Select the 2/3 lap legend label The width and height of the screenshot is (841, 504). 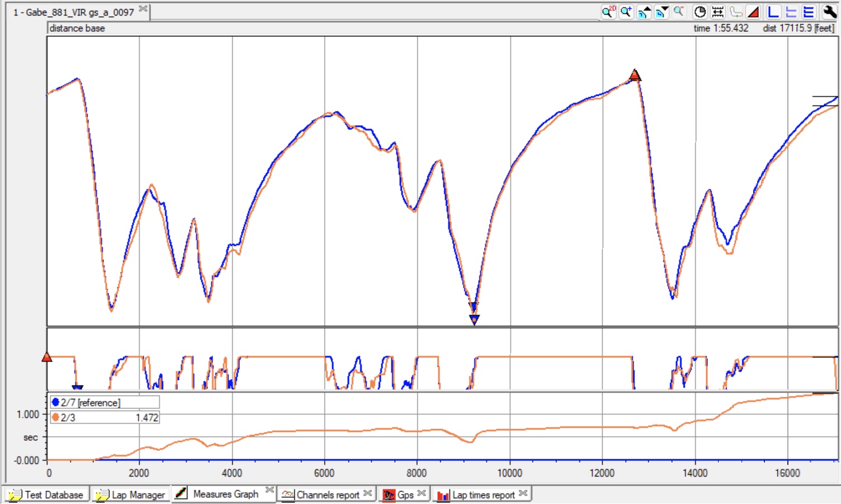click(x=68, y=417)
